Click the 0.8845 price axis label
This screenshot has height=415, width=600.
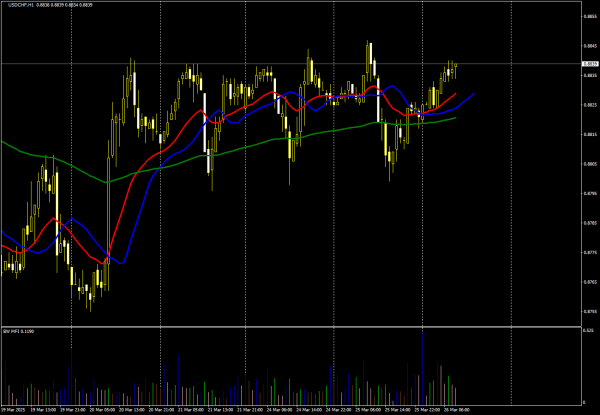(590, 46)
